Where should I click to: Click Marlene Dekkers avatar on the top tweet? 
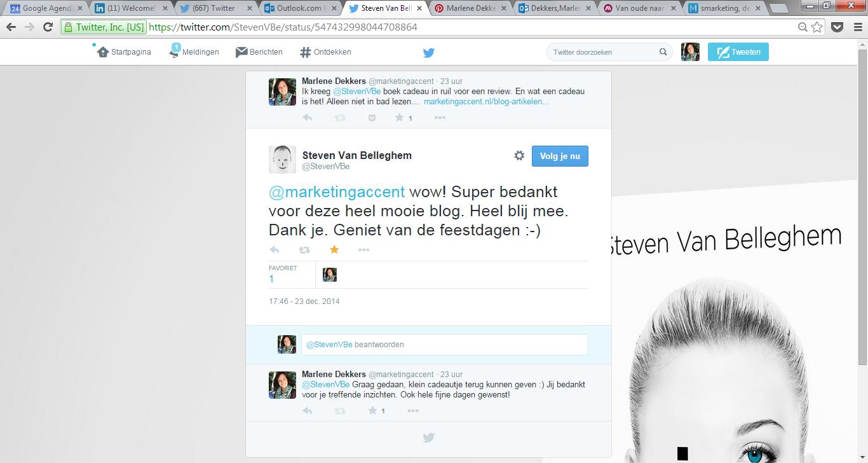[x=282, y=92]
